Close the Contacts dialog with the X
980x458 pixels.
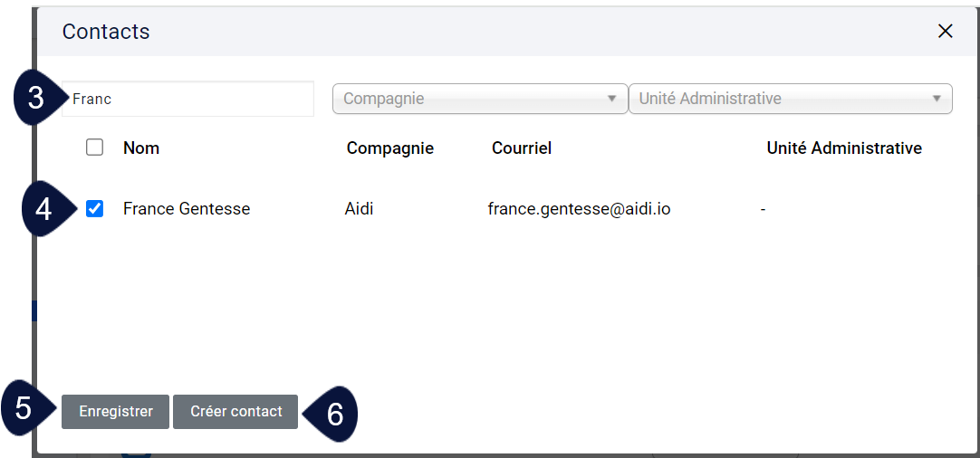[x=945, y=32]
